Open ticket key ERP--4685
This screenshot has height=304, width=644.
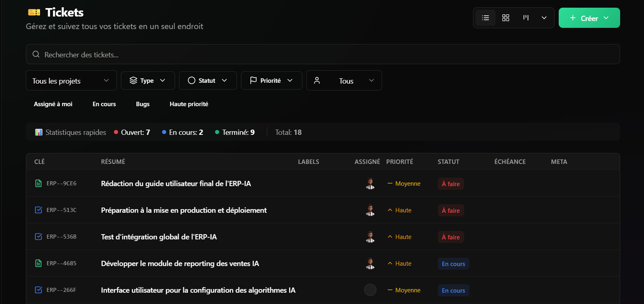[61, 263]
